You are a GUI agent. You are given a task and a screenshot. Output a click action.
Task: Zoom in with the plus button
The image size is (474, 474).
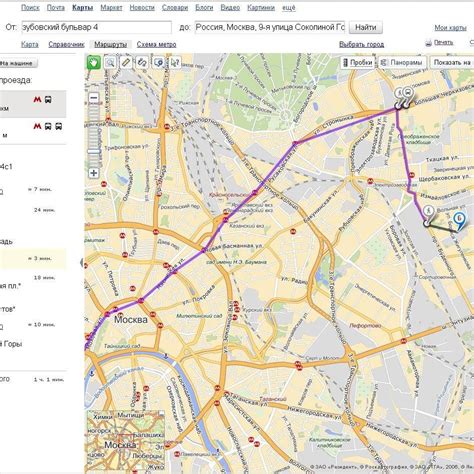click(94, 173)
